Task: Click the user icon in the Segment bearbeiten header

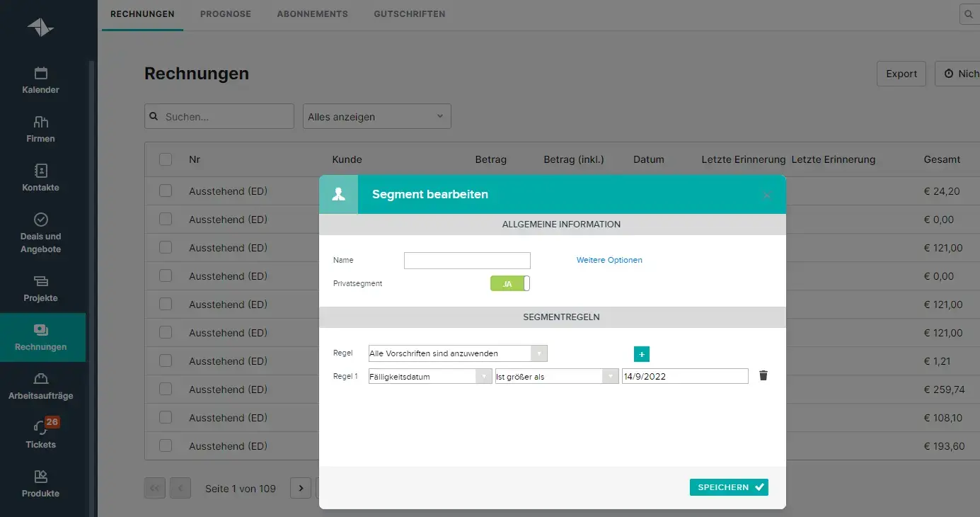Action: tap(338, 194)
